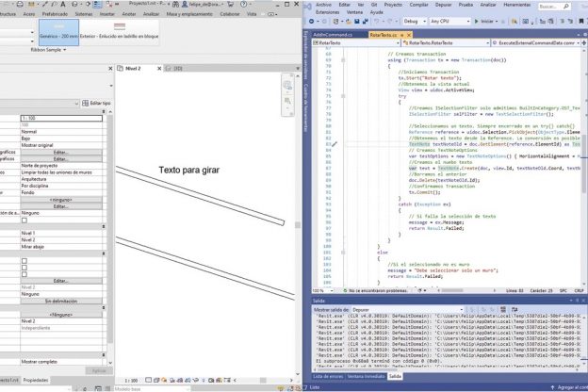Viewport: 588px width, 392px height.
Task: Select the 'Exterior - Enlucido en ladrillo' wall type
Action: 119,32
